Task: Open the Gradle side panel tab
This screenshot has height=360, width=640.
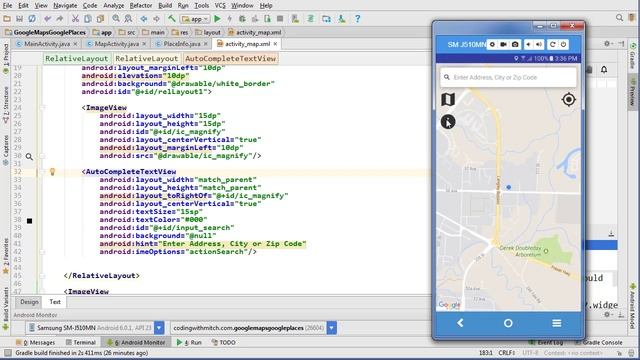Action: pos(633,56)
